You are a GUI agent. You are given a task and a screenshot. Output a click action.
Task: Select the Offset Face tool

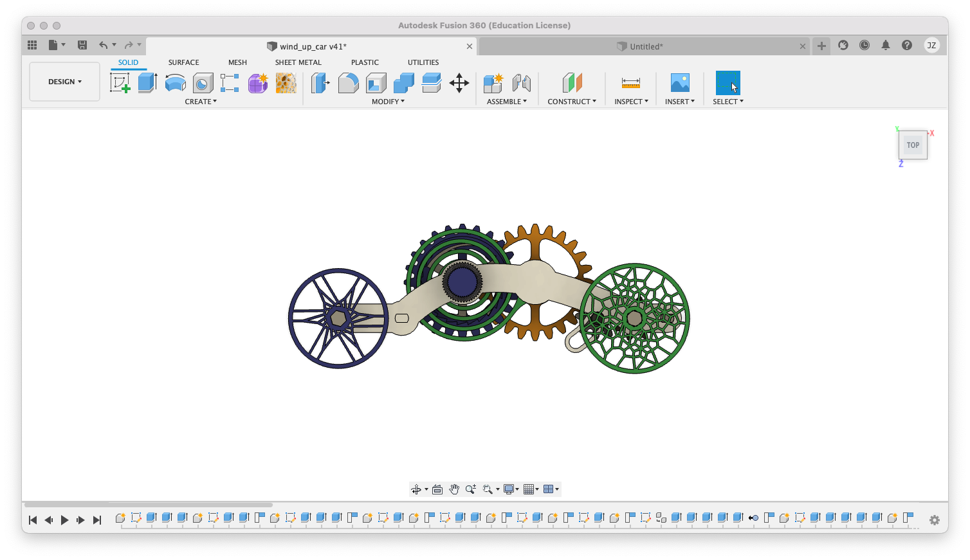click(432, 83)
